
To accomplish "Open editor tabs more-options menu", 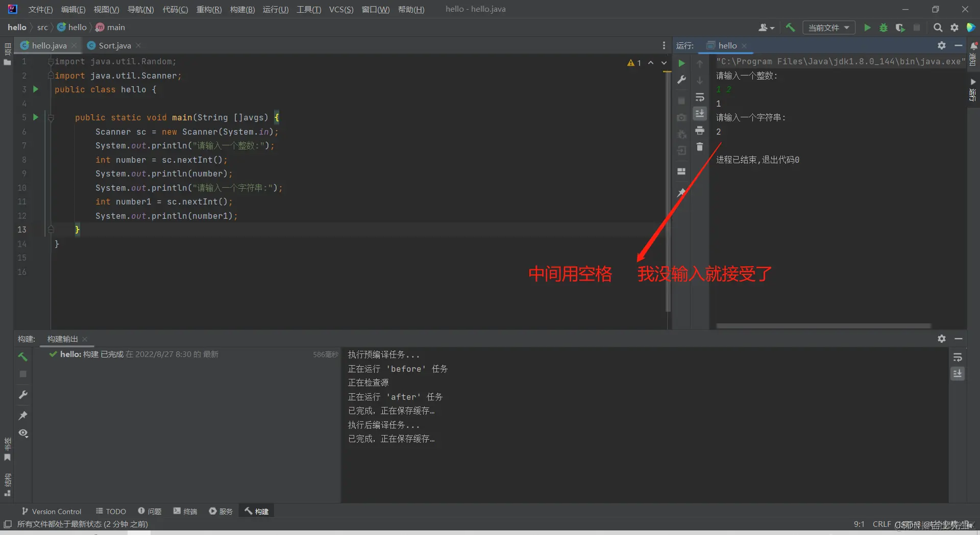I will click(664, 45).
